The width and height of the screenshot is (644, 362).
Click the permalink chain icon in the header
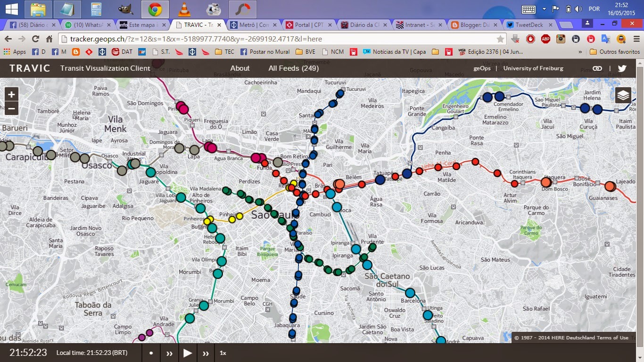click(597, 68)
